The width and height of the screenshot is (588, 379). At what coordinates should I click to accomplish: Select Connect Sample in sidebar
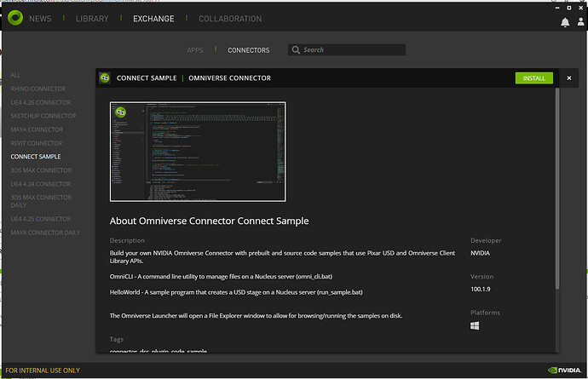point(36,157)
